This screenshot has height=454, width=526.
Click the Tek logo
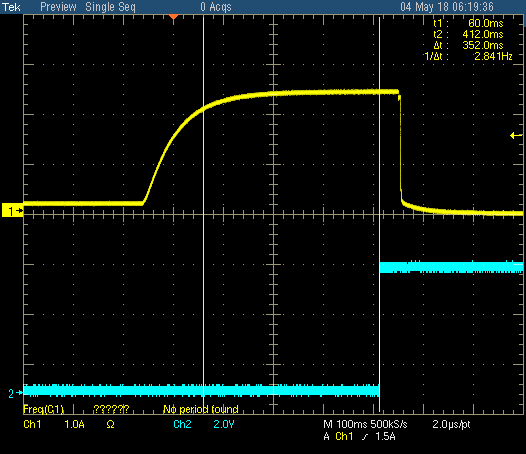[11, 7]
